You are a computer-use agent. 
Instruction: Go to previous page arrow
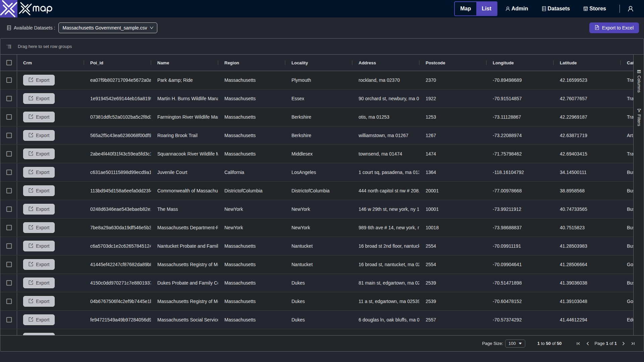click(587, 344)
